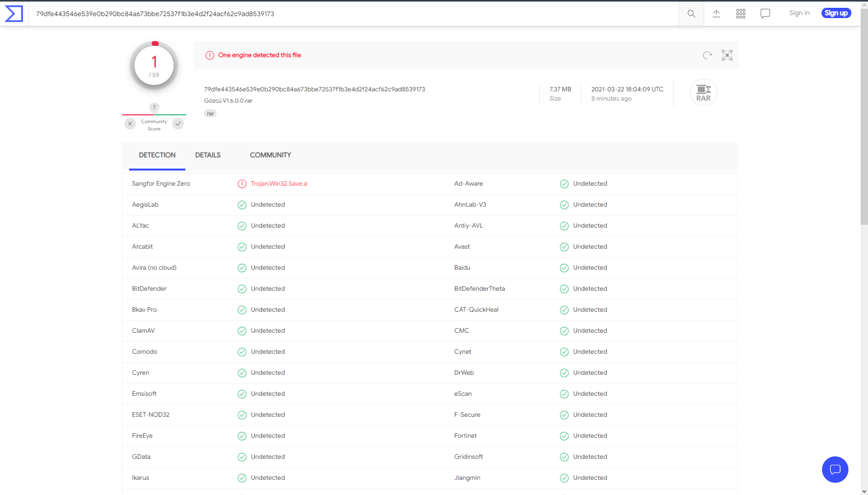The height and width of the screenshot is (495, 868).
Task: Vote positive on community score
Action: pos(178,124)
